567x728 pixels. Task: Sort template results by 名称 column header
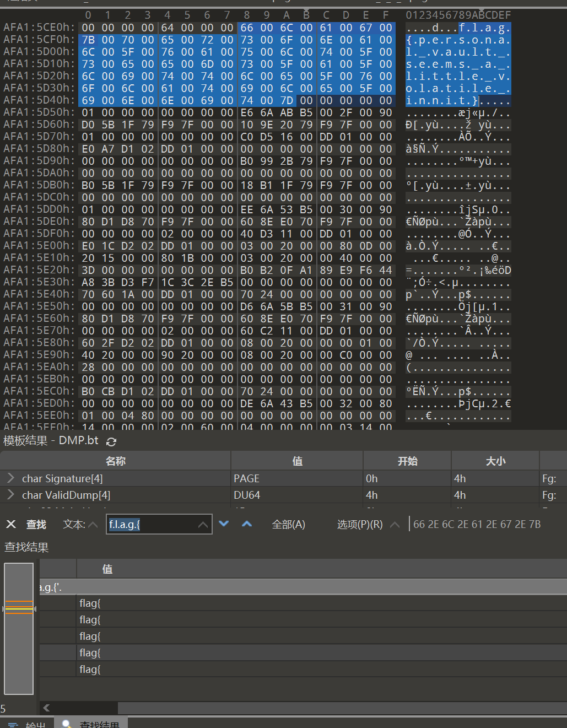[116, 461]
